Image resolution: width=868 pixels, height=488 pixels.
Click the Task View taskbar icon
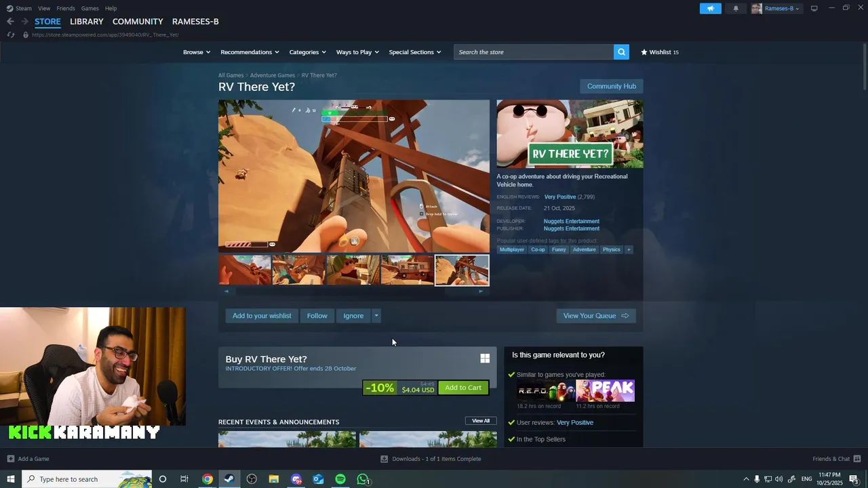coord(184,479)
